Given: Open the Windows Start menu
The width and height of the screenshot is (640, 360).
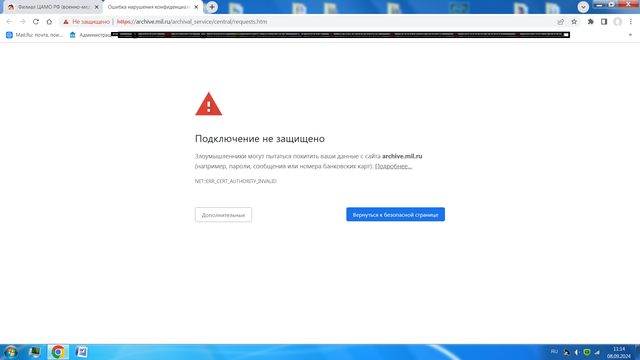Looking at the screenshot, I should (x=11, y=352).
